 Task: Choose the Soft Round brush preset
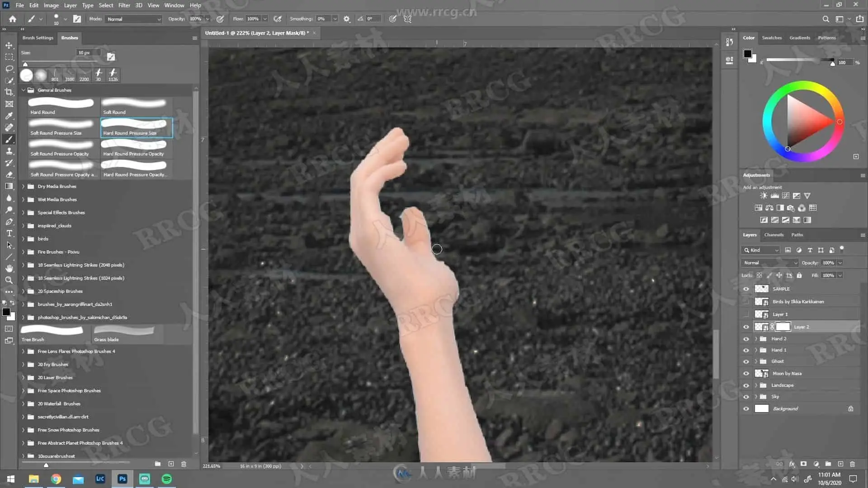click(136, 107)
